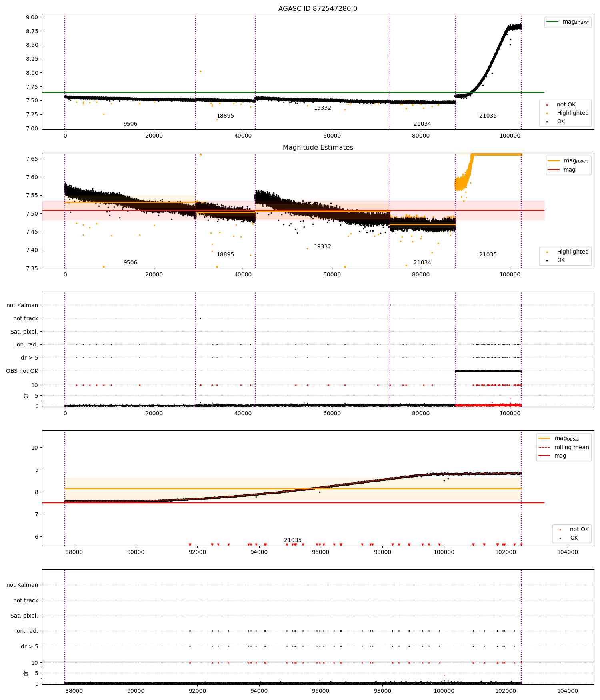Click "dr > 5" label in the third plot

[30, 358]
